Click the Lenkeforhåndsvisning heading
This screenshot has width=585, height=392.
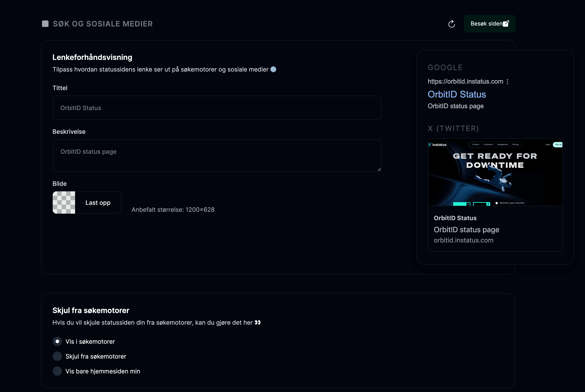[x=92, y=57]
